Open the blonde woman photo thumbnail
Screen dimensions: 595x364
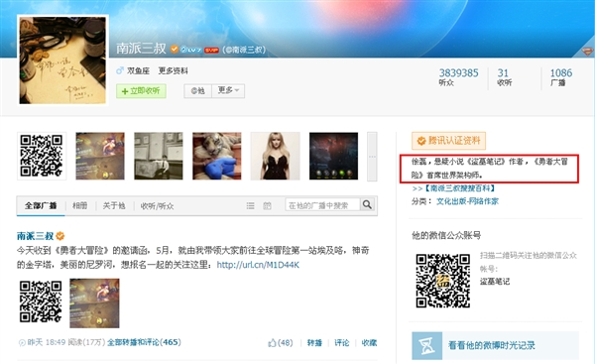(x=275, y=156)
